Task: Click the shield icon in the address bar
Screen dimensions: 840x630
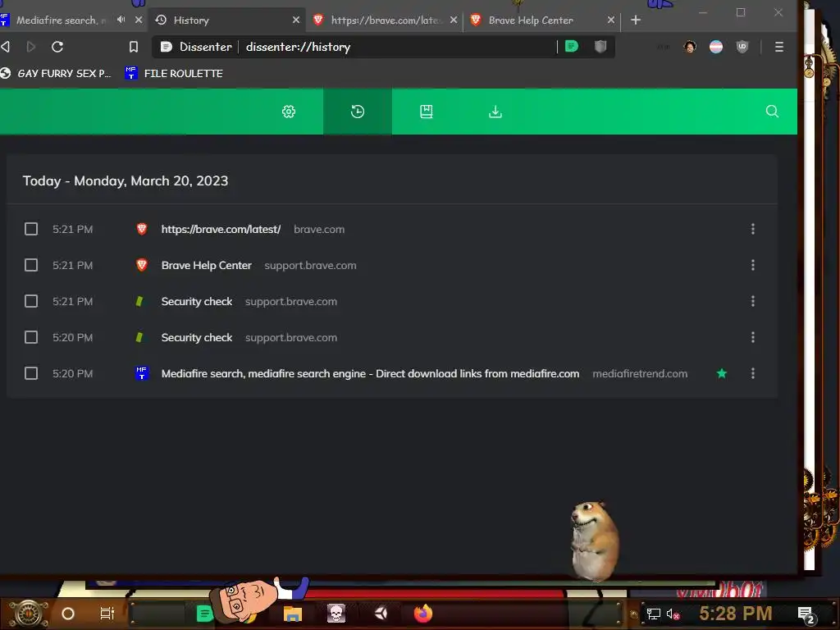Action: click(x=600, y=47)
